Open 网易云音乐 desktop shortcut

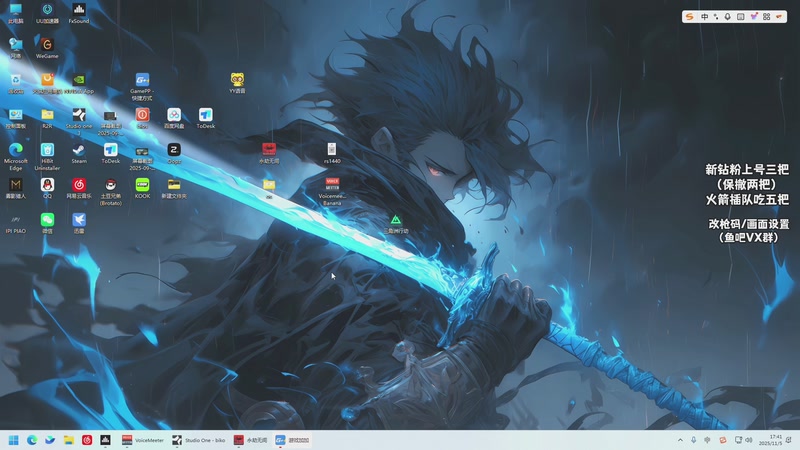79,188
